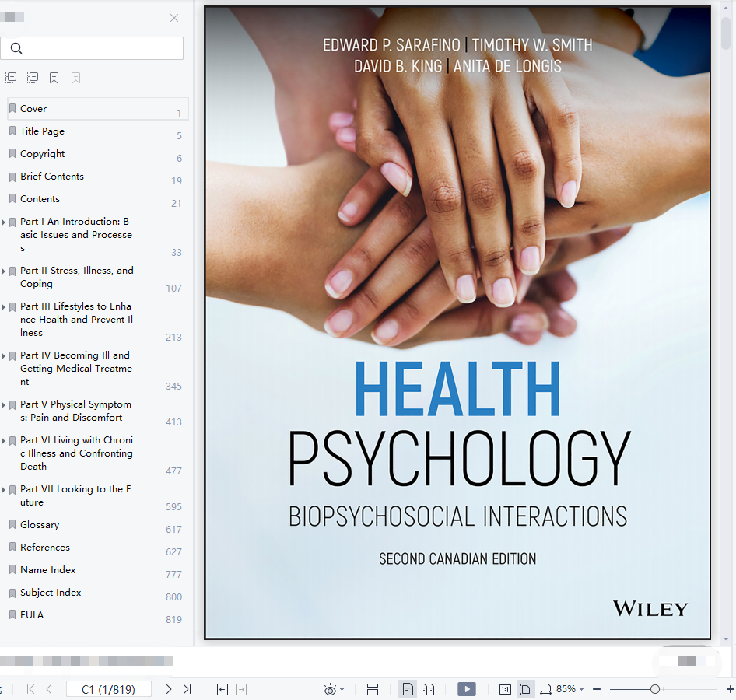Click the bookmark icon beside Glossary
The image size is (736, 700).
[12, 525]
